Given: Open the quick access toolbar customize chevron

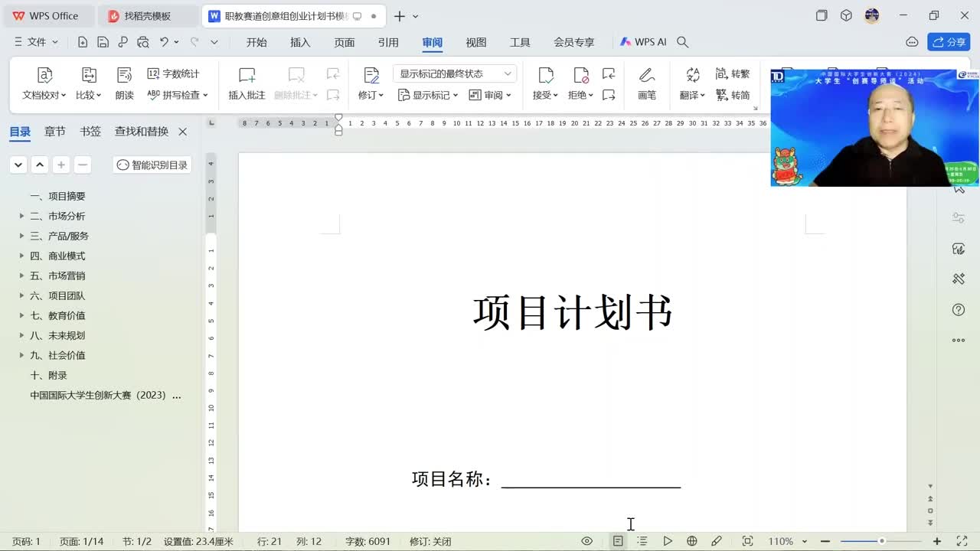Looking at the screenshot, I should (214, 42).
